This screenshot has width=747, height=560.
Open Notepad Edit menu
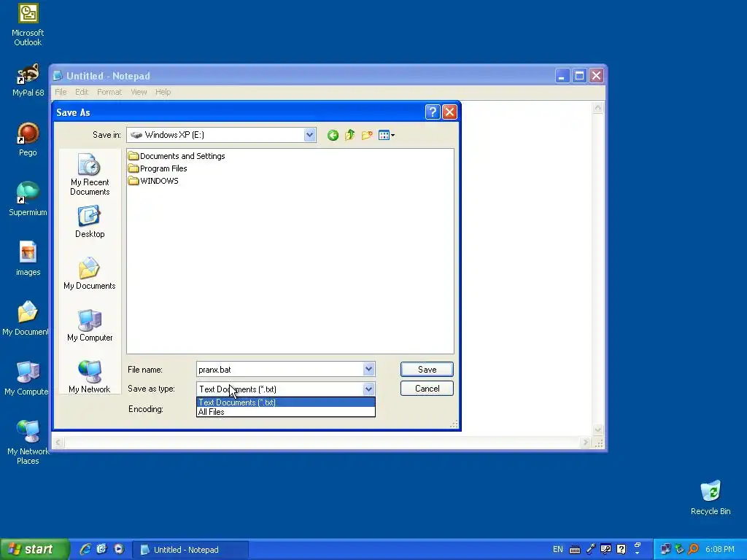(82, 92)
